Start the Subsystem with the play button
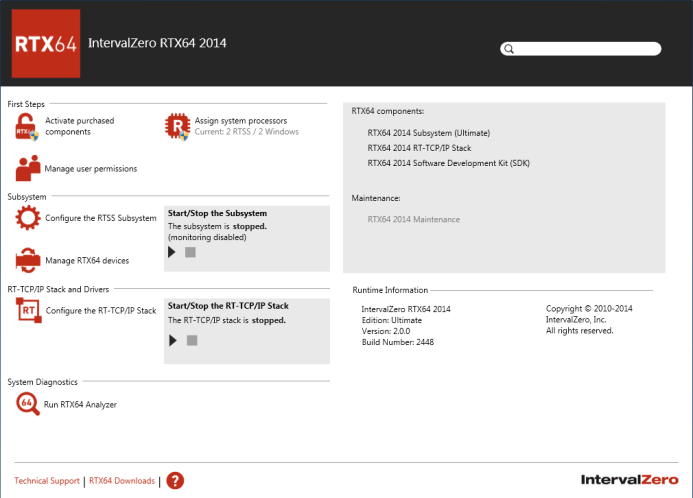This screenshot has width=693, height=498. 172,252
